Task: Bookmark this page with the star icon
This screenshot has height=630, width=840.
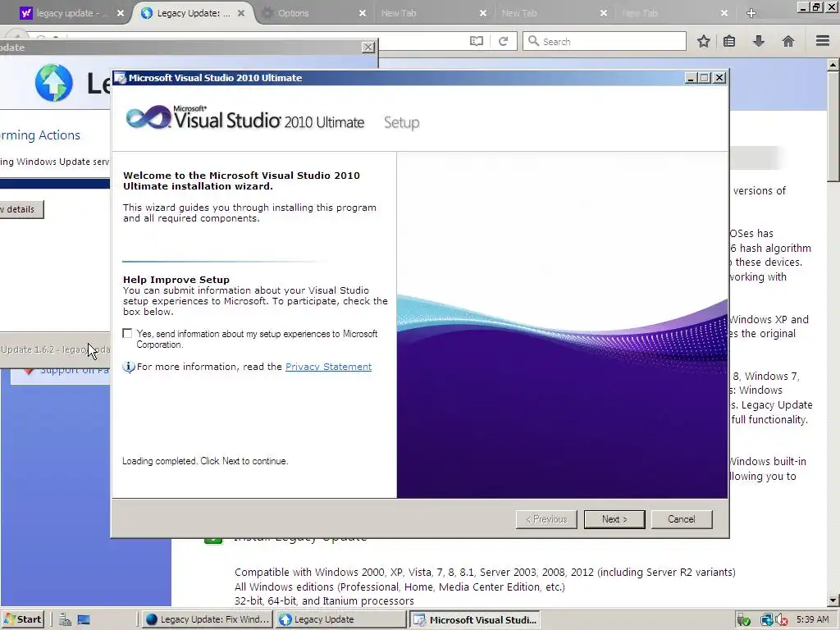Action: [704, 41]
